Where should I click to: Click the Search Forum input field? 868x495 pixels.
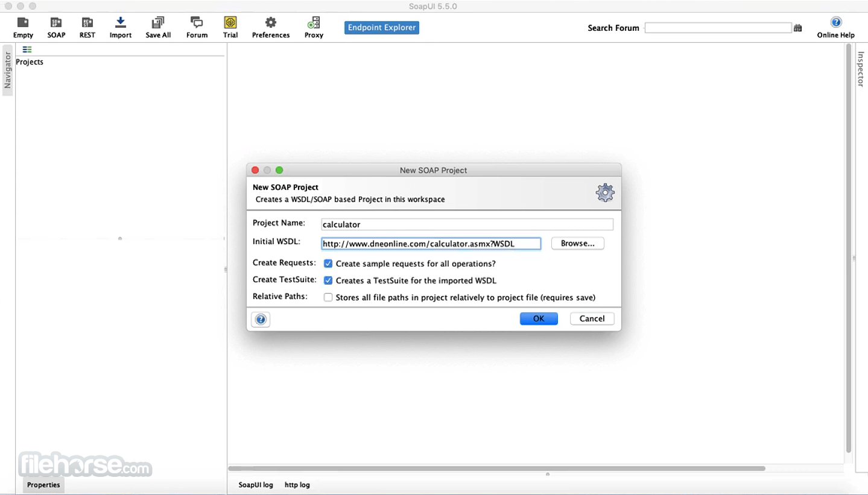coord(718,28)
